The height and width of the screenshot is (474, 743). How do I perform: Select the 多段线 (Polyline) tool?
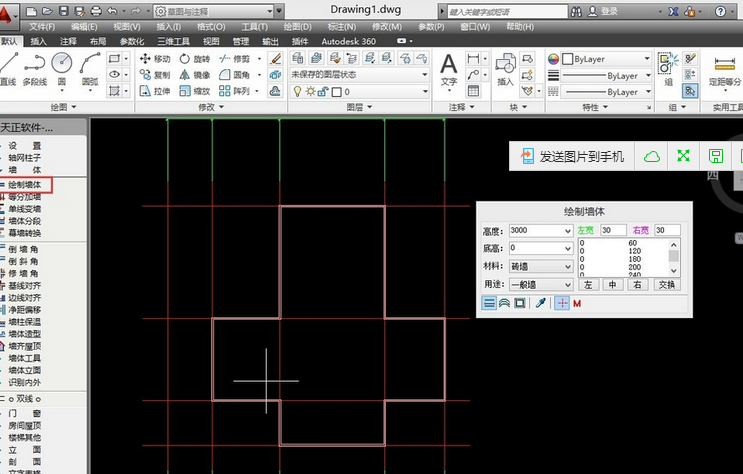click(35, 69)
